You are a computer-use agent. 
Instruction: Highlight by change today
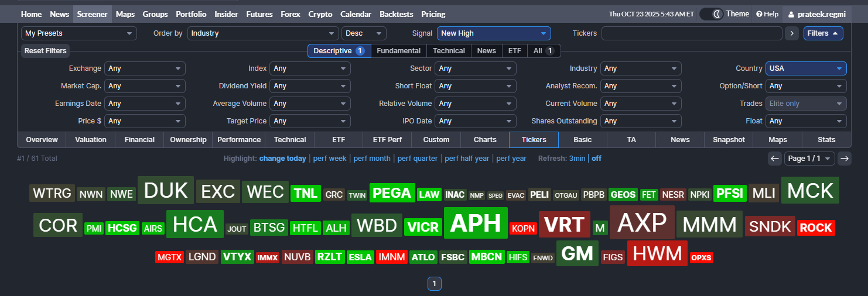pos(283,159)
